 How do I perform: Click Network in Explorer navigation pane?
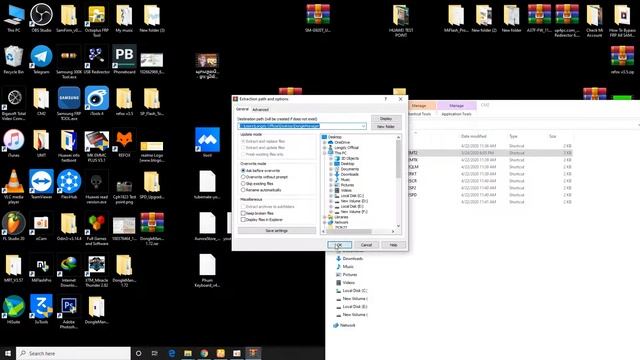pyautogui.click(x=347, y=325)
